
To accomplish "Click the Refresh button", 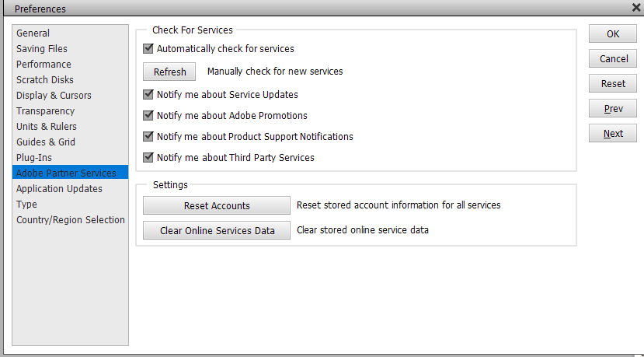I will click(x=169, y=72).
